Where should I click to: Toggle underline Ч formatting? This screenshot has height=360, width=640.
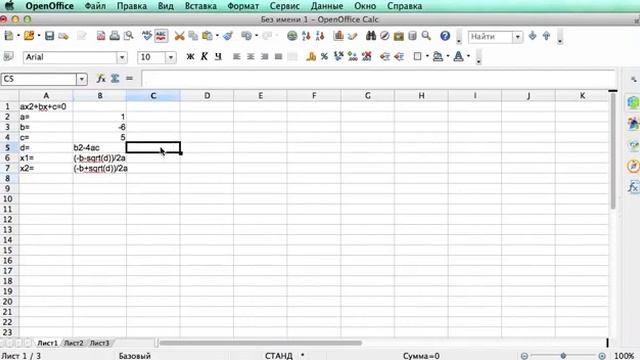click(x=218, y=56)
